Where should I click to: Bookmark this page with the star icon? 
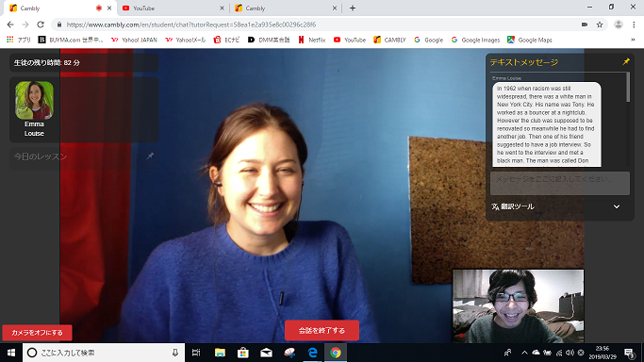coord(600,25)
